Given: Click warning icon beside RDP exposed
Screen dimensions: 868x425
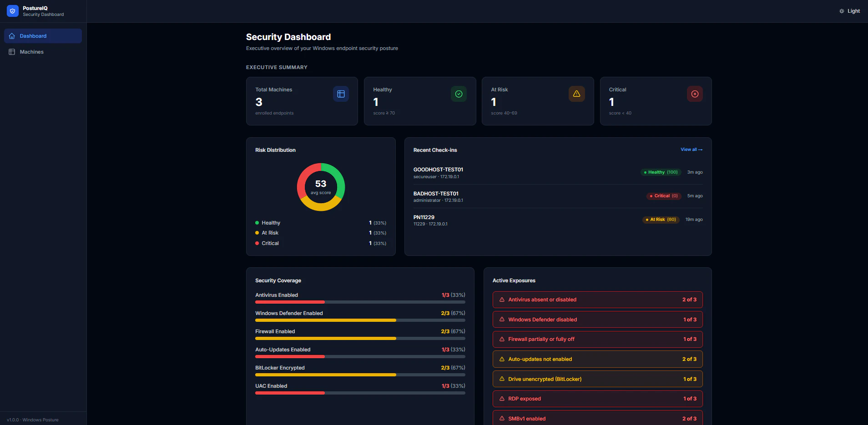Looking at the screenshot, I should pos(502,399).
